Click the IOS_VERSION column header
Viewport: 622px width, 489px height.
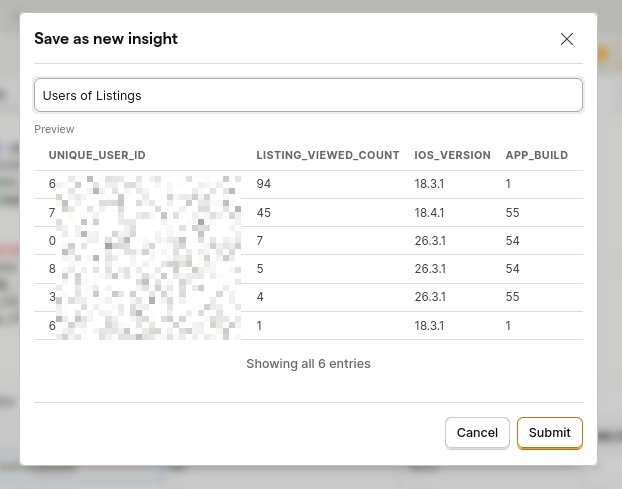click(x=452, y=156)
